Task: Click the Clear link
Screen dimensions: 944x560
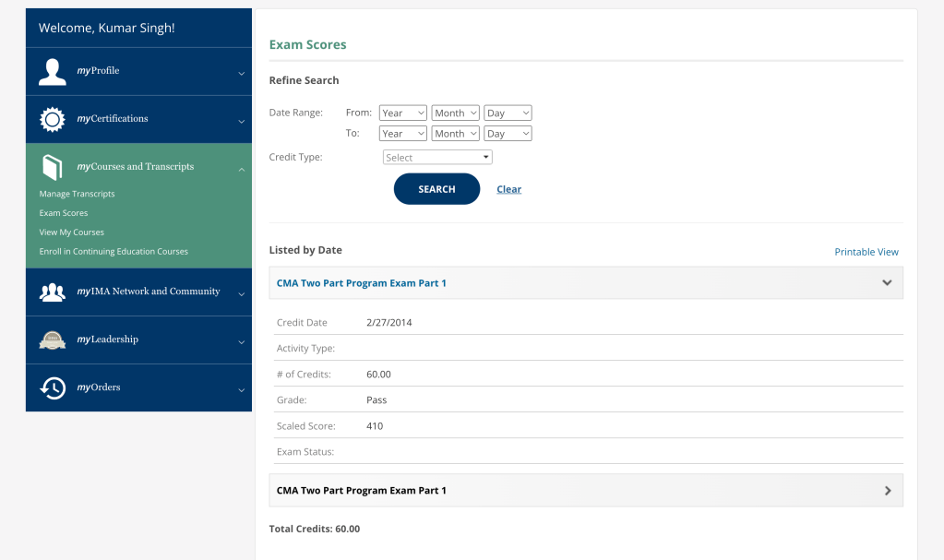Action: [x=508, y=189]
